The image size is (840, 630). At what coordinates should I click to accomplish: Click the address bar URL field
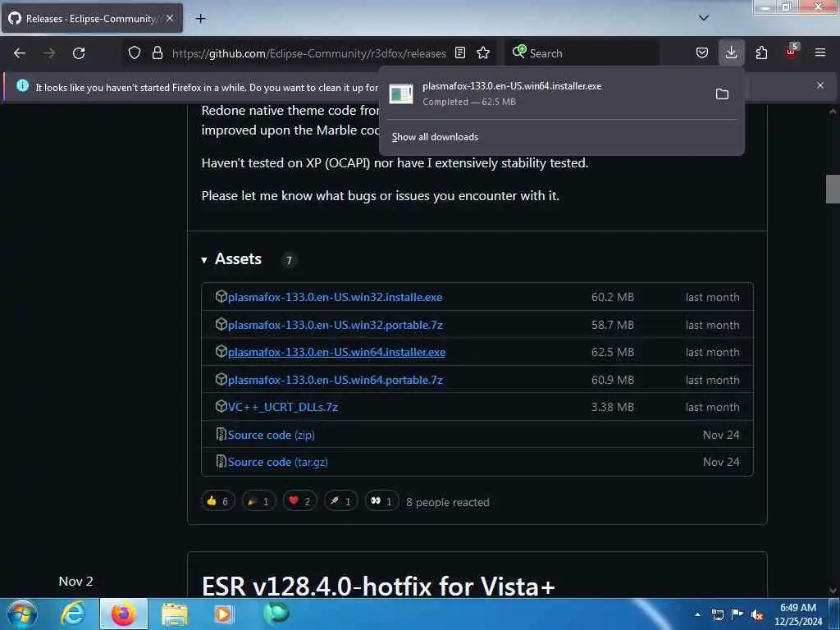308,53
